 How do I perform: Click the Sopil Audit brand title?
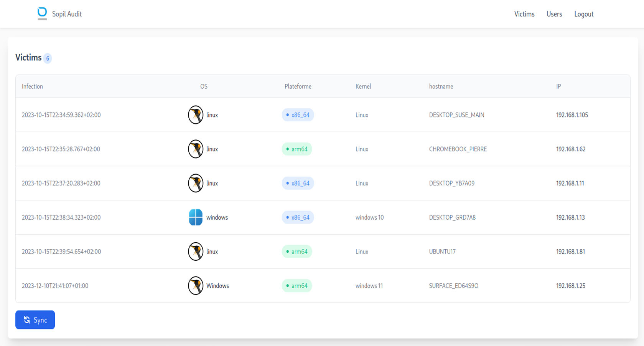[67, 14]
